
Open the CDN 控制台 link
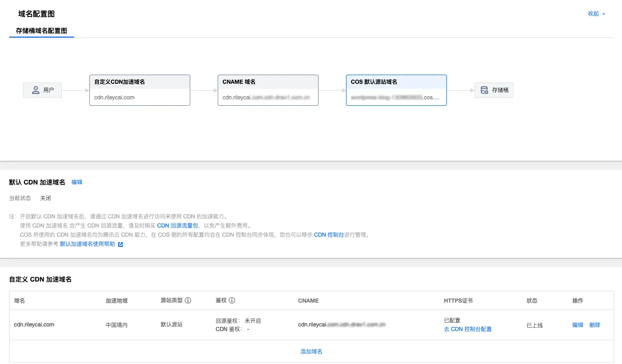tap(329, 235)
